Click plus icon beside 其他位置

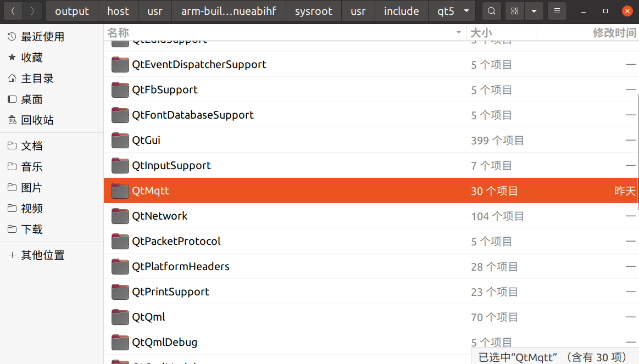12,255
